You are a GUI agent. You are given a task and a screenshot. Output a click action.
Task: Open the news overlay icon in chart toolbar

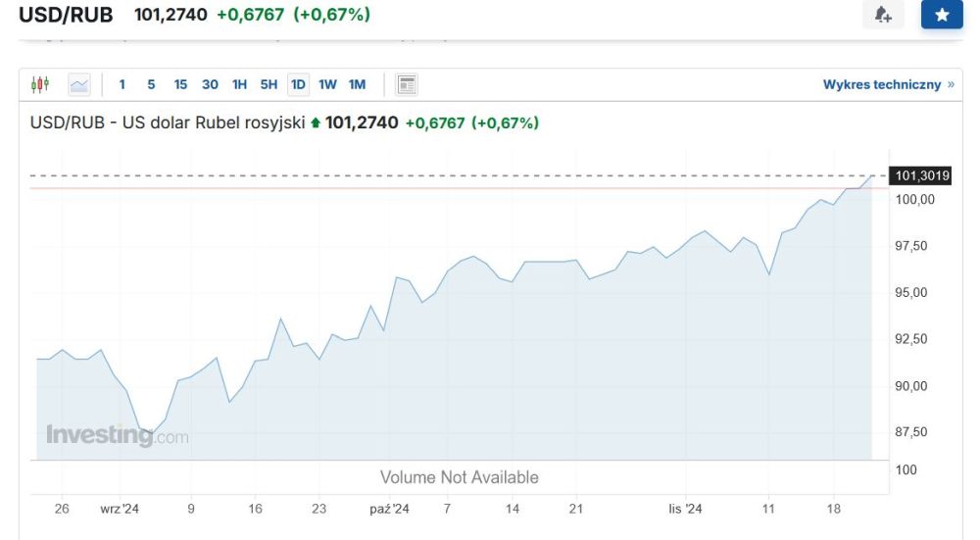407,84
